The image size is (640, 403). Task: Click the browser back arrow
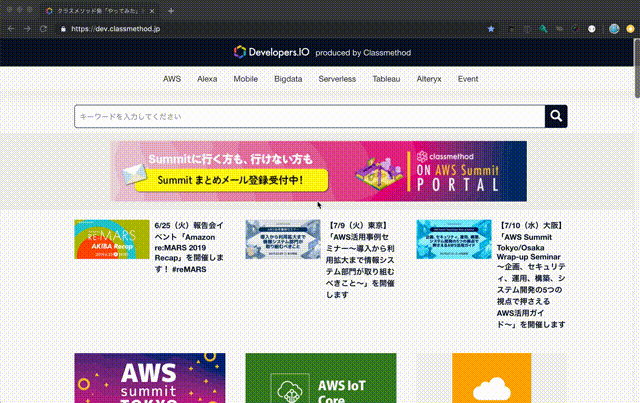11,29
